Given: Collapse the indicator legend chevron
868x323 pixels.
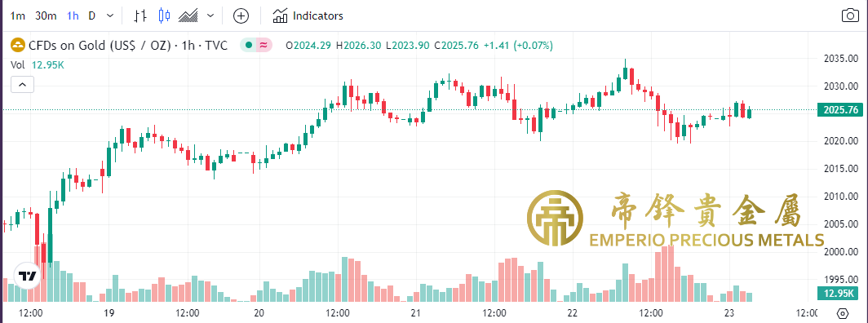Looking at the screenshot, I should [23, 85].
